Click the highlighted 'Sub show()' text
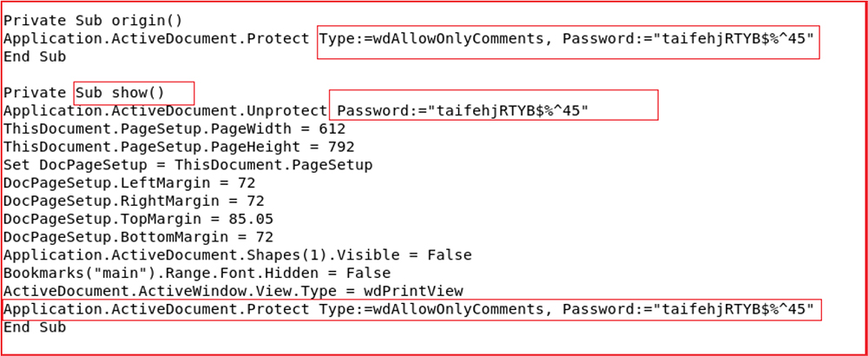This screenshot has width=868, height=356. (121, 93)
